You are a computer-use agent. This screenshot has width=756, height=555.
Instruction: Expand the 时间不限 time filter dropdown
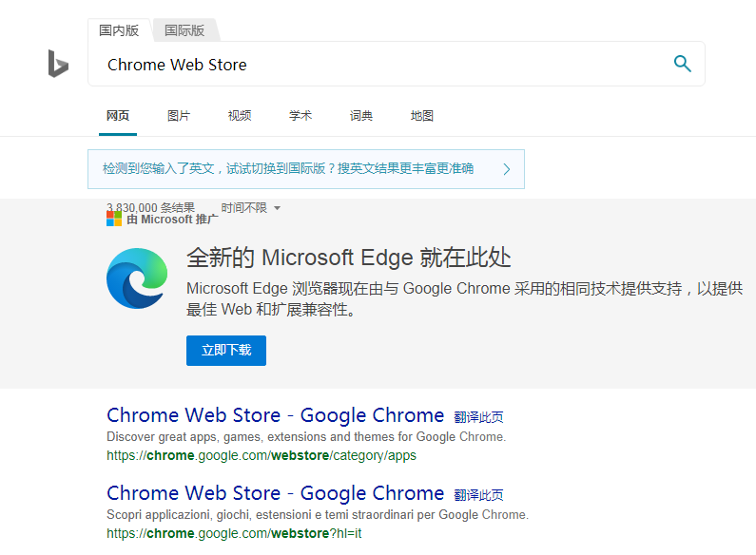(x=251, y=207)
